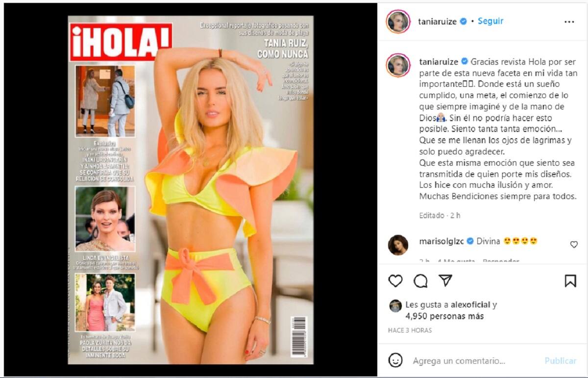Viewport: 588px width, 378px height.
Task: Like the post with heart icon
Action: (395, 281)
